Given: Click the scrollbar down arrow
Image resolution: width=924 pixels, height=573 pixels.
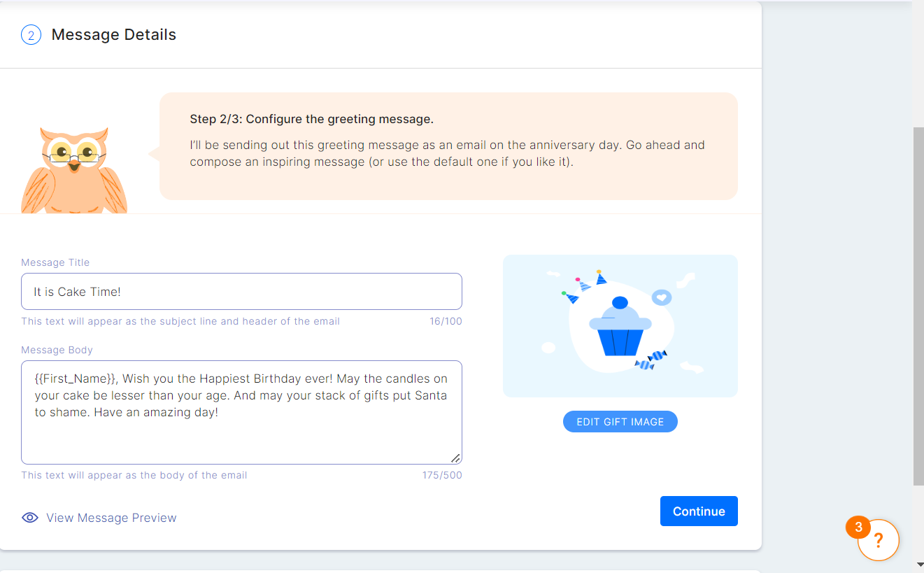Looking at the screenshot, I should [918, 564].
